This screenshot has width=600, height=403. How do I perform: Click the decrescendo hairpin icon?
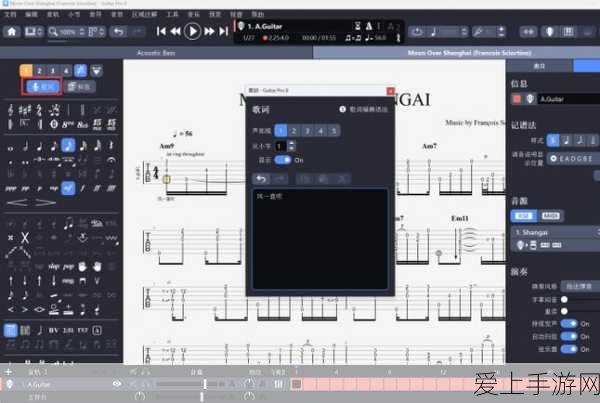coord(46,202)
